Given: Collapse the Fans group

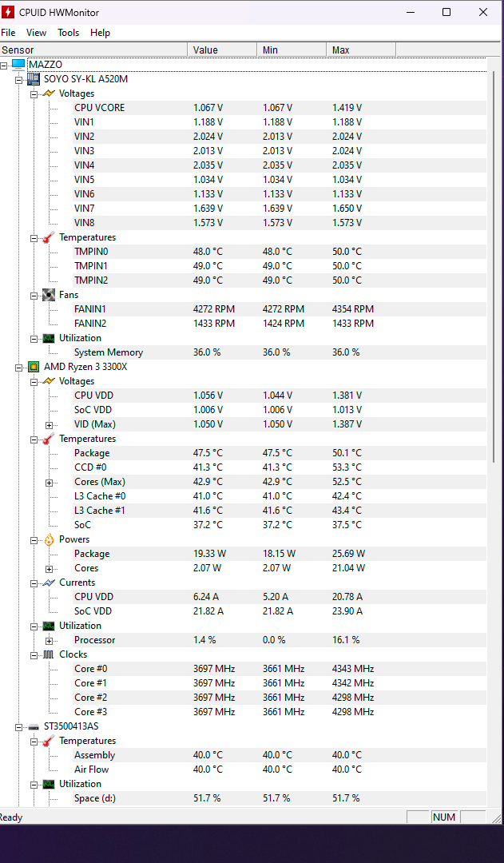Looking at the screenshot, I should click(x=34, y=295).
